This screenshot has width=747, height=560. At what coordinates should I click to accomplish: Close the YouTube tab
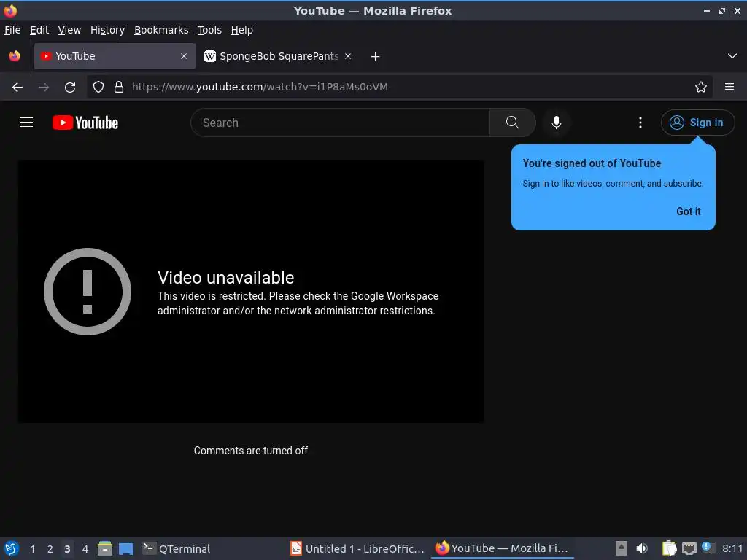tap(184, 56)
